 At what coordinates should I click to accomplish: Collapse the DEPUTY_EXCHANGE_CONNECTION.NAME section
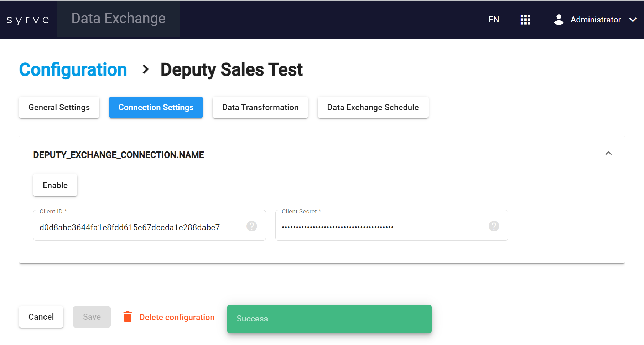[x=608, y=153]
